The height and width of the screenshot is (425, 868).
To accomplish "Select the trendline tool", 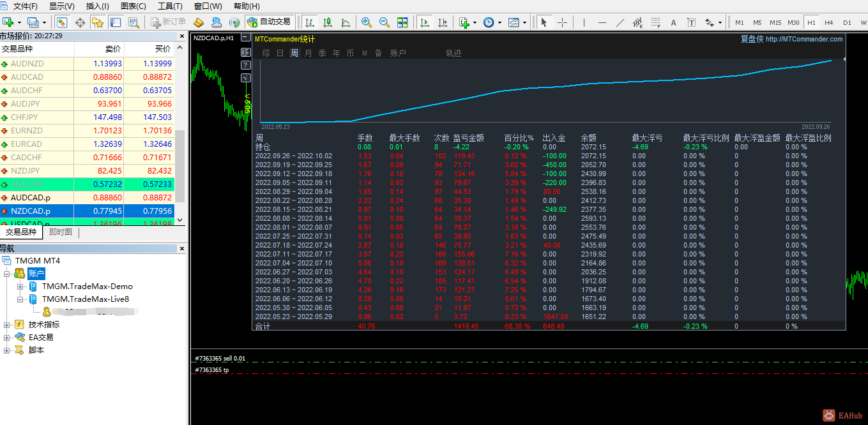I will tap(620, 22).
